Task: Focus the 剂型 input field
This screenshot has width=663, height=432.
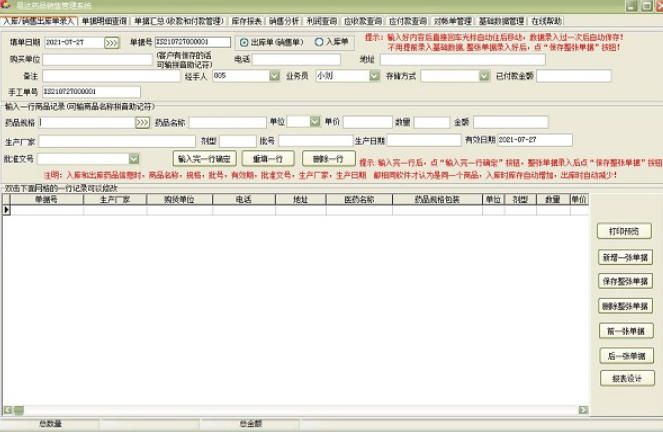Action: pos(238,141)
